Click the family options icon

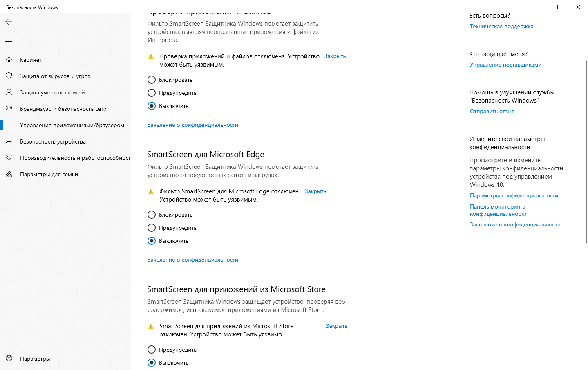click(9, 174)
